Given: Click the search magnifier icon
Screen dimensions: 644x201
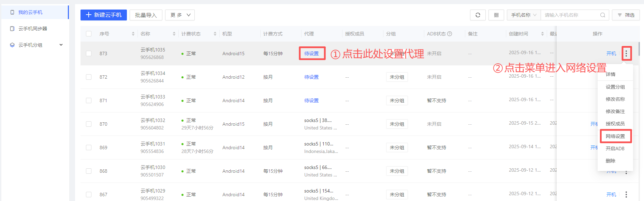Looking at the screenshot, I should tap(602, 15).
